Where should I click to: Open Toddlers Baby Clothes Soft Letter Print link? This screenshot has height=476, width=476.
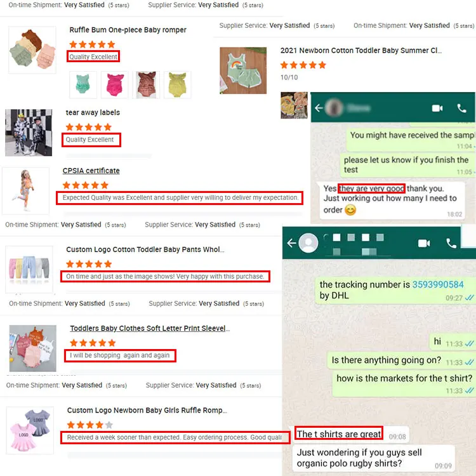tap(150, 329)
